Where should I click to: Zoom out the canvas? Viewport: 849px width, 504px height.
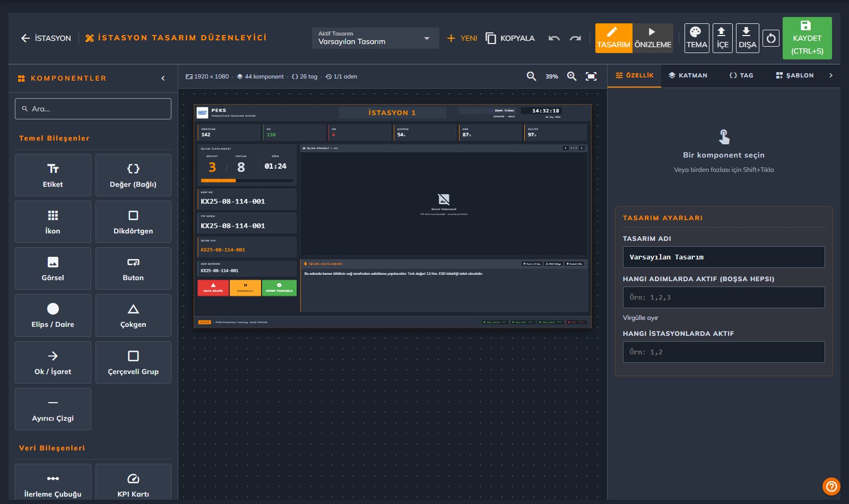point(531,76)
